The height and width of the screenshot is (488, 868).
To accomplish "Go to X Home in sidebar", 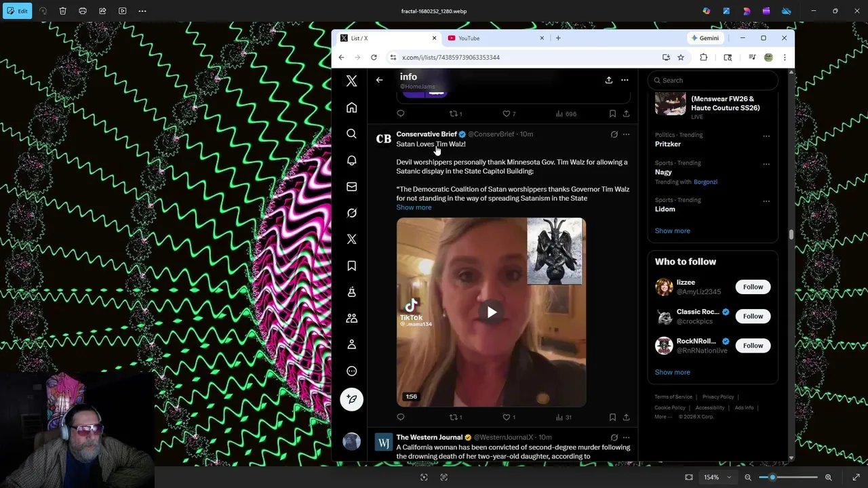I will (351, 108).
